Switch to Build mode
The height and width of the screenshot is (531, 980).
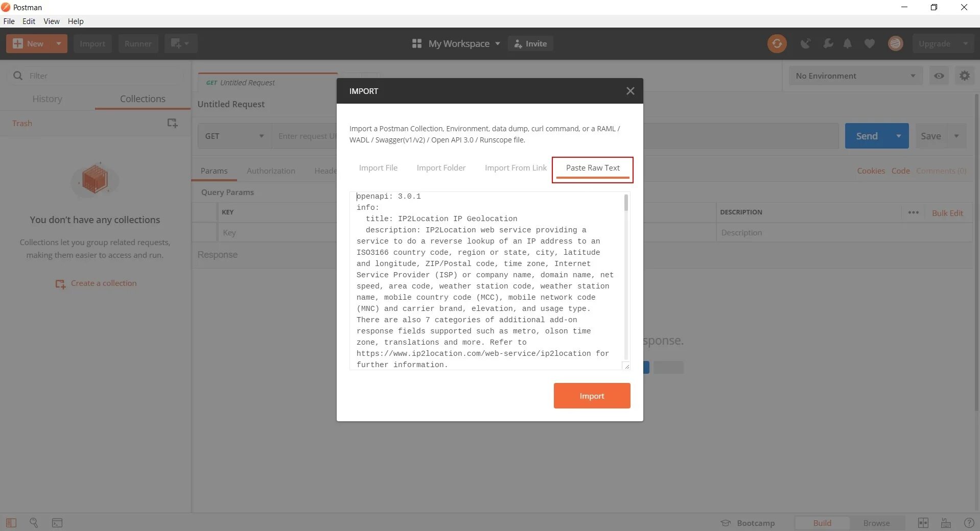(822, 523)
